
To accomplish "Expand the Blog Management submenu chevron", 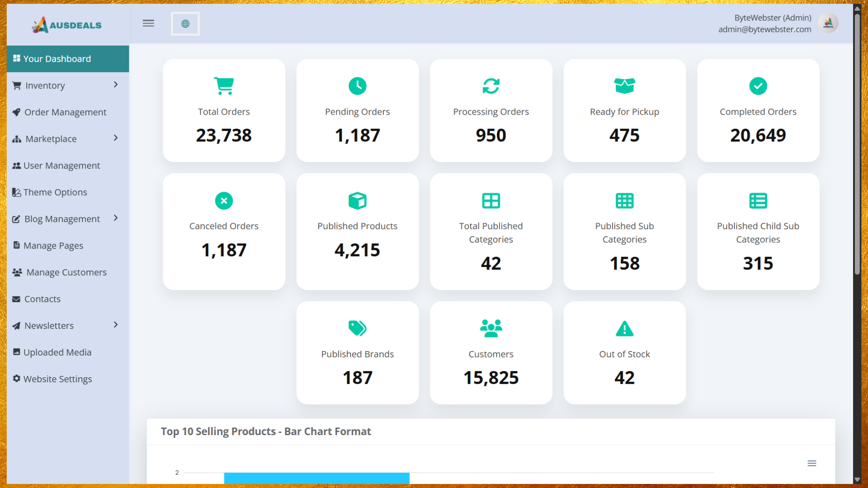I will 116,218.
